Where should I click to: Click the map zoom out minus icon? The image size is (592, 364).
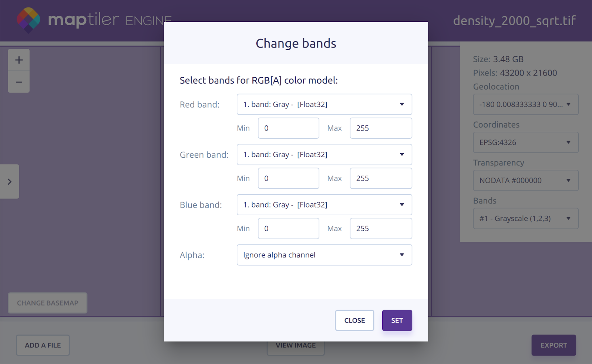19,82
